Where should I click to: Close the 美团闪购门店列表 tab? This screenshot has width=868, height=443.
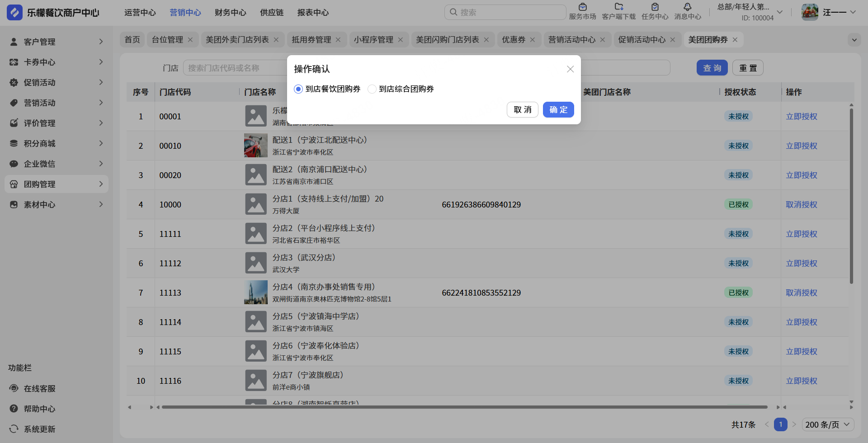[486, 40]
